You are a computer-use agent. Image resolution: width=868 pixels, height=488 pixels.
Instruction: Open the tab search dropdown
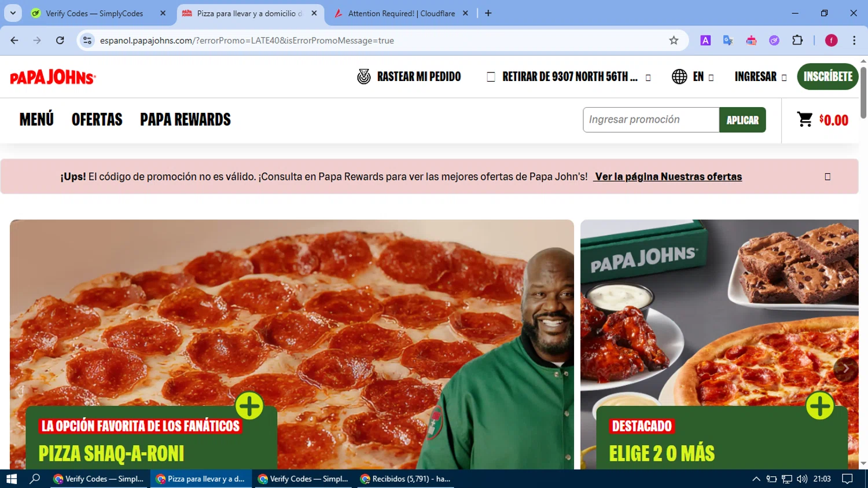click(x=13, y=13)
